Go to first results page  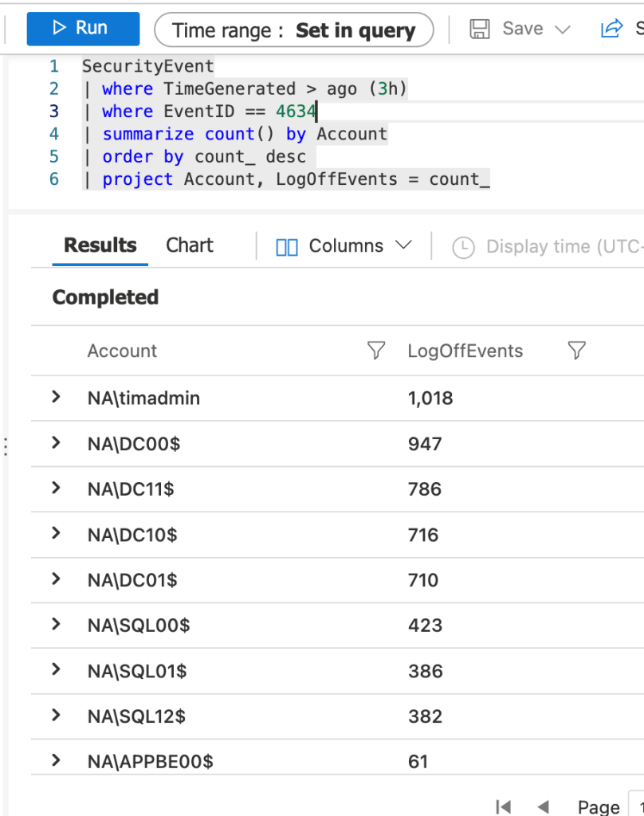(503, 806)
